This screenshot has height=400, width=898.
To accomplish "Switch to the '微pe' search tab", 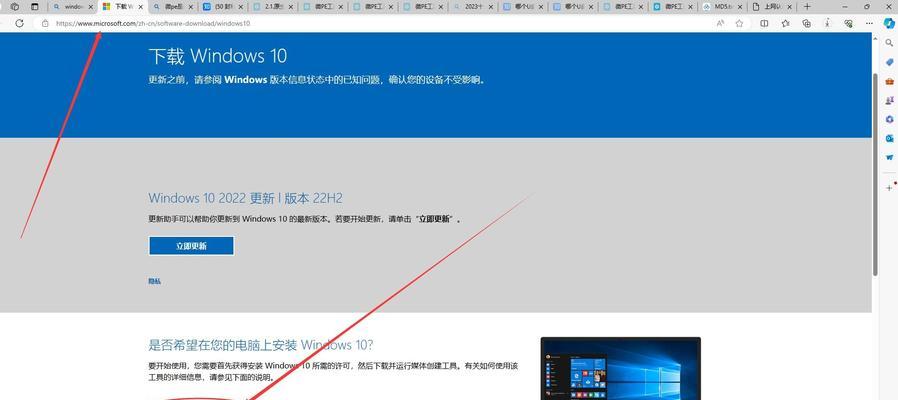I will 172,7.
